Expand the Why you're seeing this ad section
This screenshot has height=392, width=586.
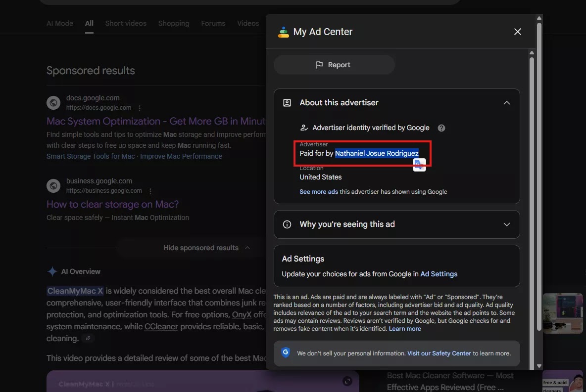click(x=507, y=224)
